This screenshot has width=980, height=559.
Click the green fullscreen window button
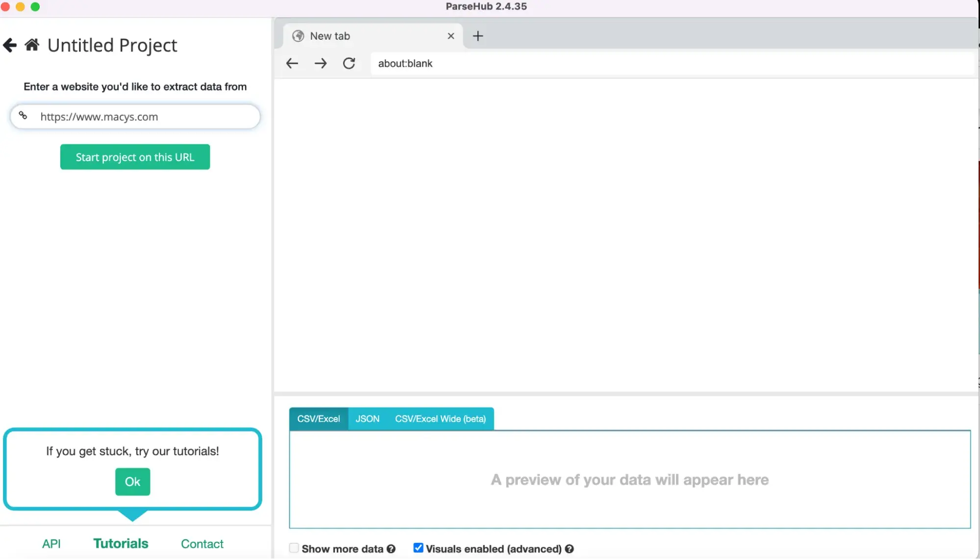(35, 7)
